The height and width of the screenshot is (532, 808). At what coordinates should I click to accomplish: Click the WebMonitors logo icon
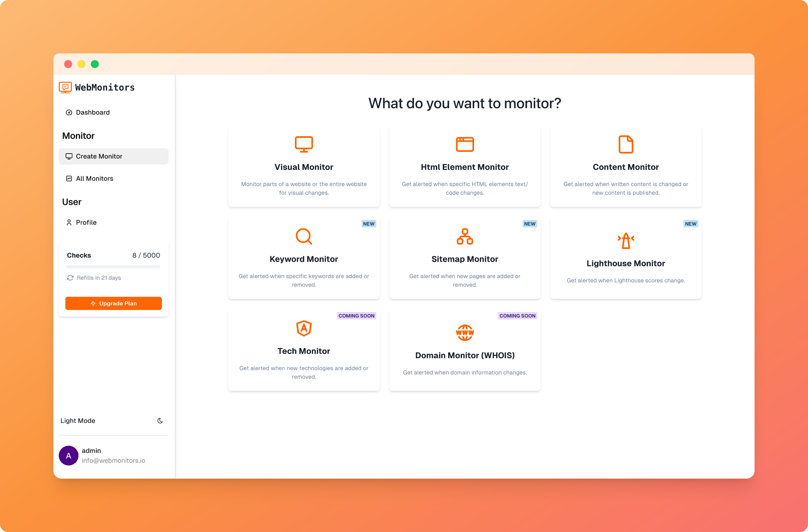[65, 87]
